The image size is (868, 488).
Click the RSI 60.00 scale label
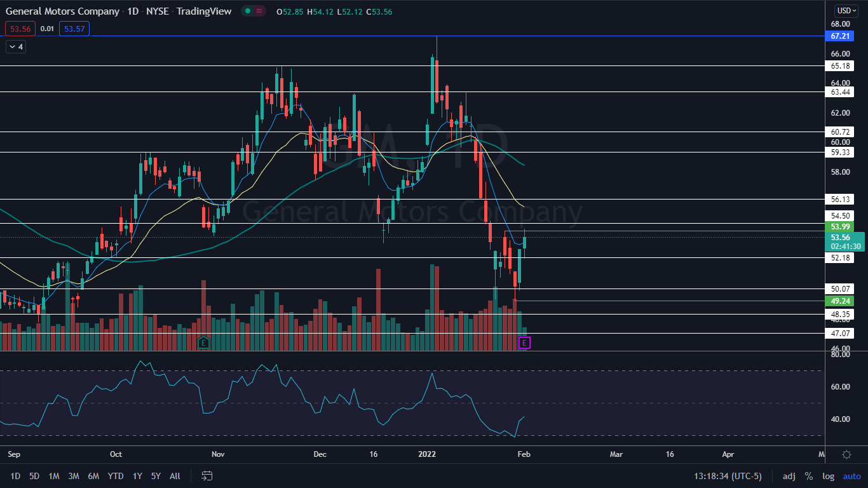pyautogui.click(x=840, y=387)
